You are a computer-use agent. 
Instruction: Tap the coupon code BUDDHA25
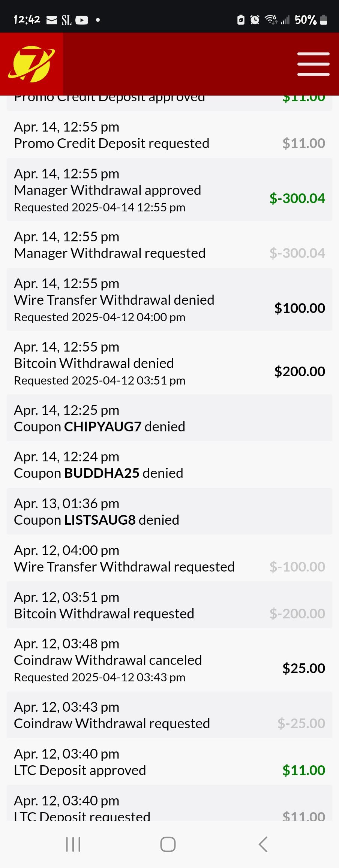[102, 473]
